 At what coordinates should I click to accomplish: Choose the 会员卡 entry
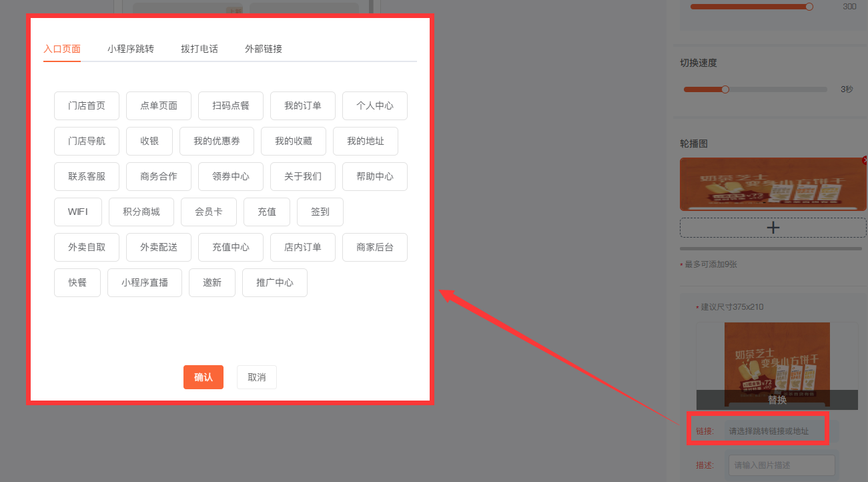(209, 212)
